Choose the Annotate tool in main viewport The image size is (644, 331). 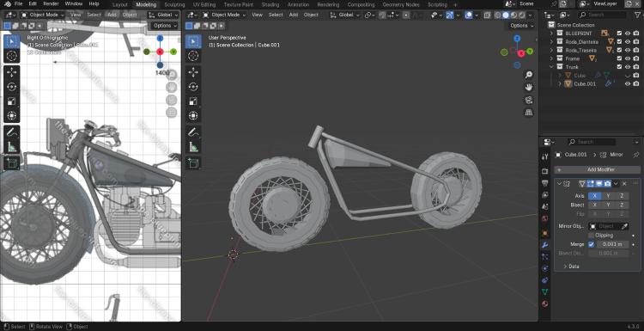point(193,132)
